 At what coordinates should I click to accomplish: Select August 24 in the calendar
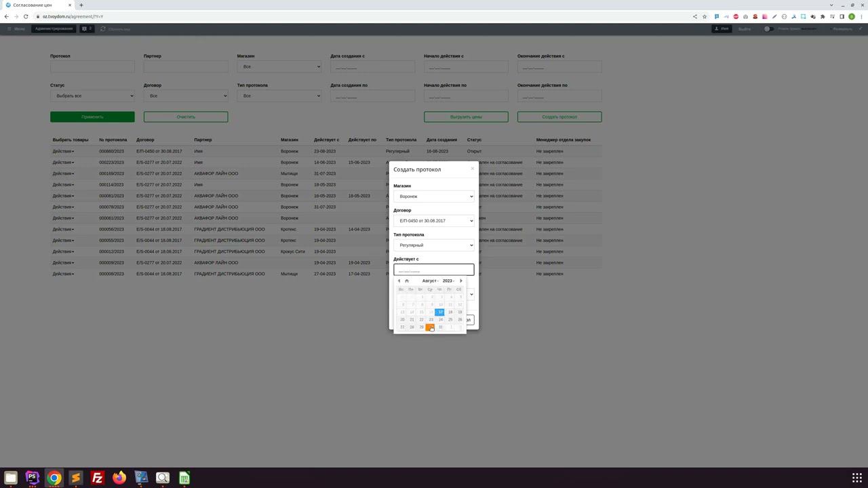[439, 319]
